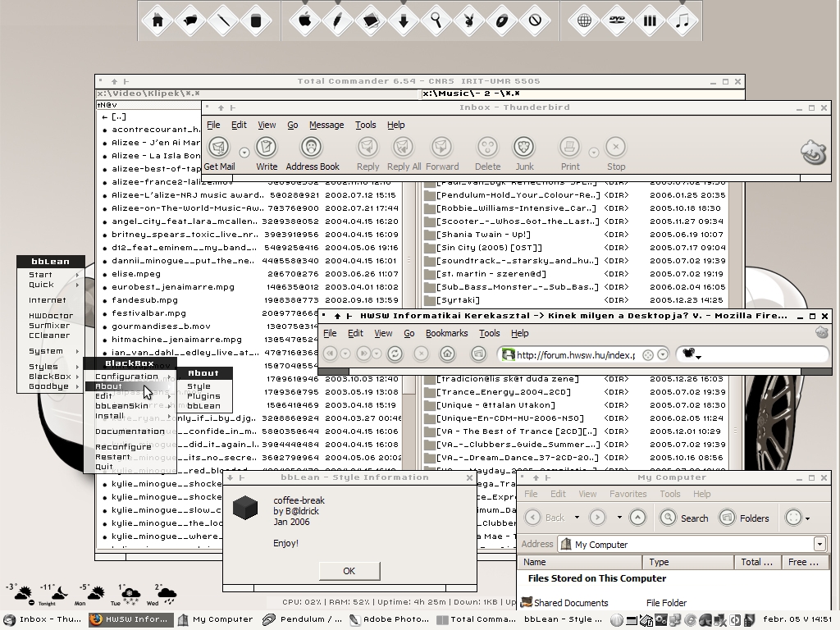The height and width of the screenshot is (630, 840).
Task: Switch to Total Commander taskbar button
Action: tap(476, 619)
